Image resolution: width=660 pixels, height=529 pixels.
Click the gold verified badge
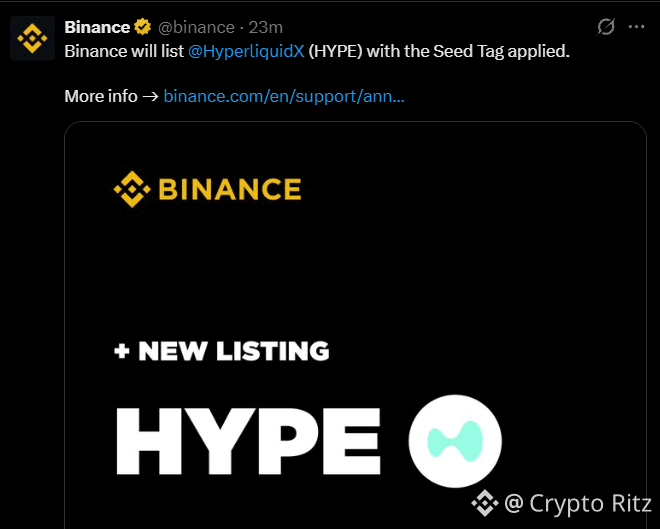pyautogui.click(x=143, y=27)
